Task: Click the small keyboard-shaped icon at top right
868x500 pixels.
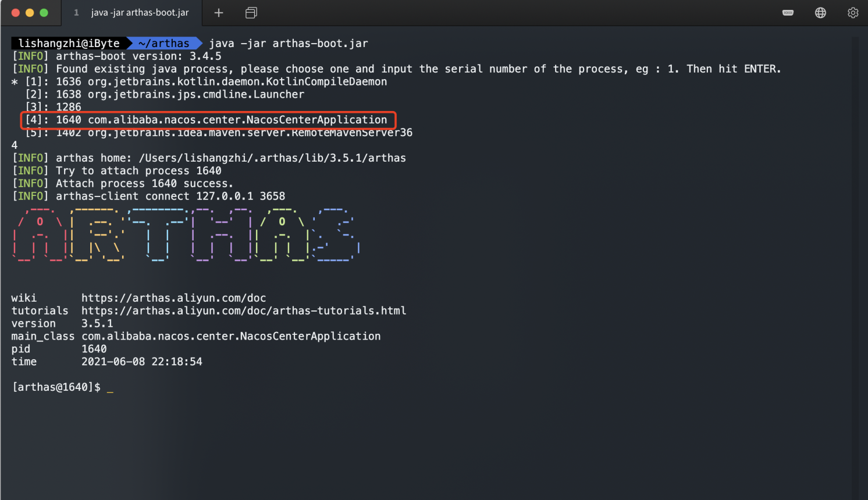Action: point(788,13)
